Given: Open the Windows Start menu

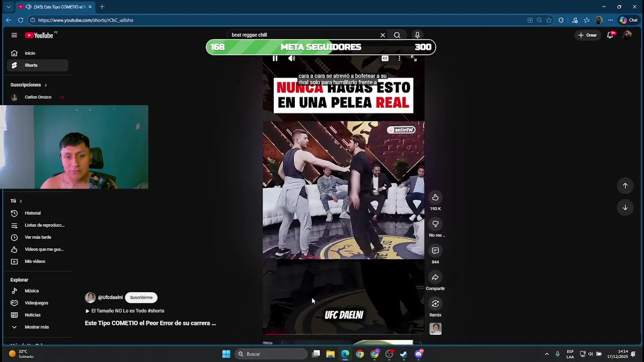Looking at the screenshot, I should tap(226, 354).
